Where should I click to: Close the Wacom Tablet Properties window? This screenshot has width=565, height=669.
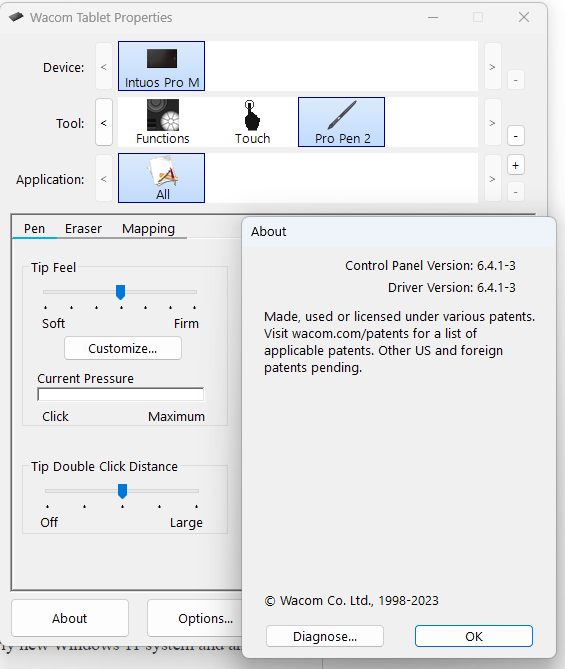pyautogui.click(x=524, y=17)
